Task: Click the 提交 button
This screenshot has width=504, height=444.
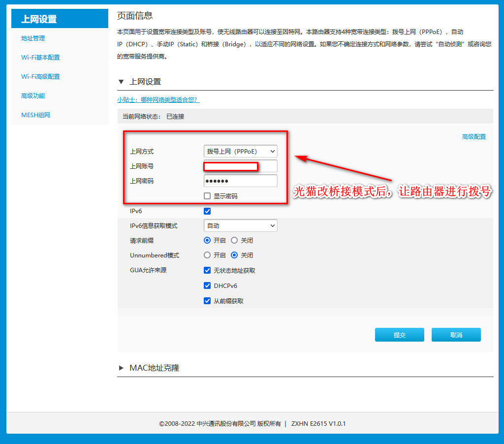Action: click(399, 335)
